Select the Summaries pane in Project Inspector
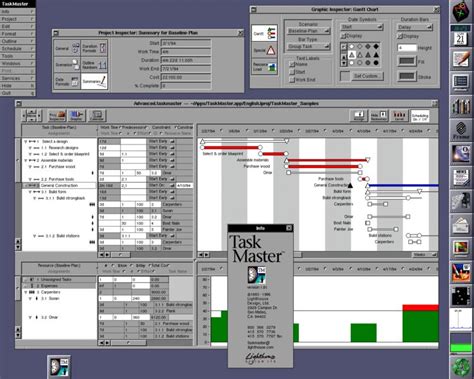Screen dimensions: 474x379 (94, 81)
